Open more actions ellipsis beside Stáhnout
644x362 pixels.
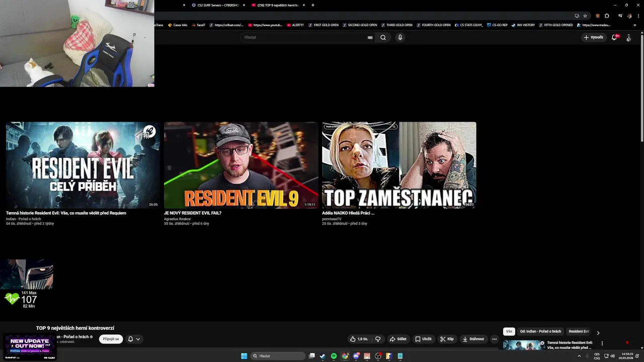tap(494, 339)
